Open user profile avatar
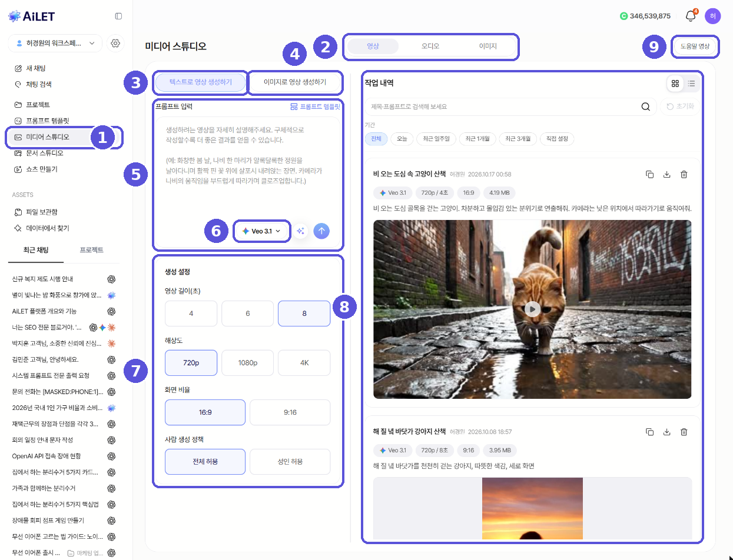The image size is (733, 560). click(712, 16)
